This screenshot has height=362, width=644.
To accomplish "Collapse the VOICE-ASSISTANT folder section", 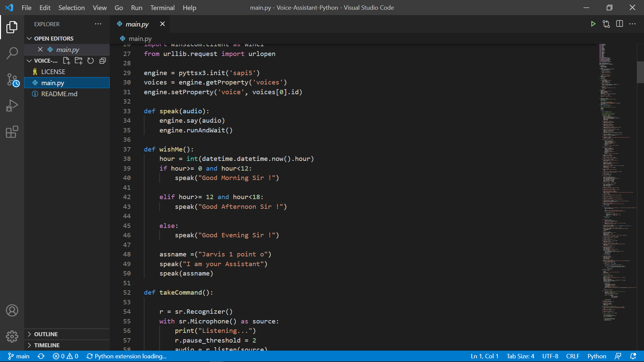I will click(43, 61).
